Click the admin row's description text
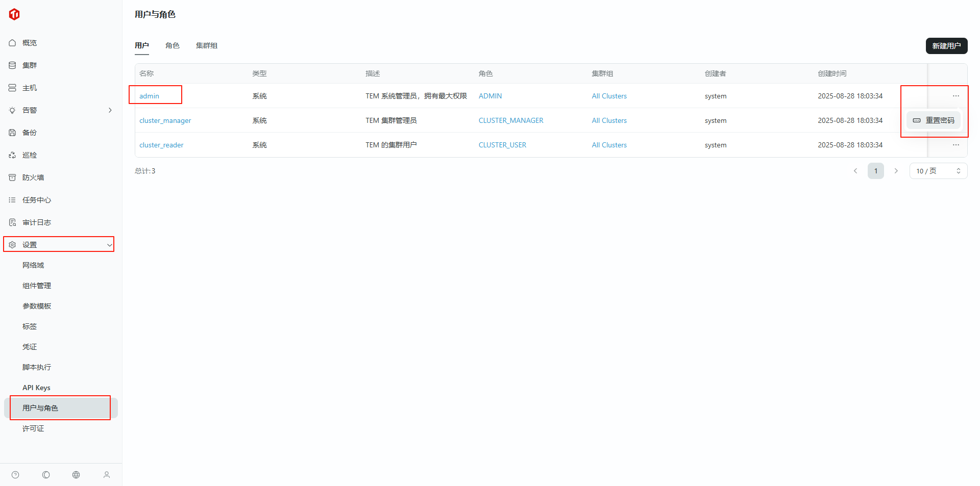 (416, 96)
